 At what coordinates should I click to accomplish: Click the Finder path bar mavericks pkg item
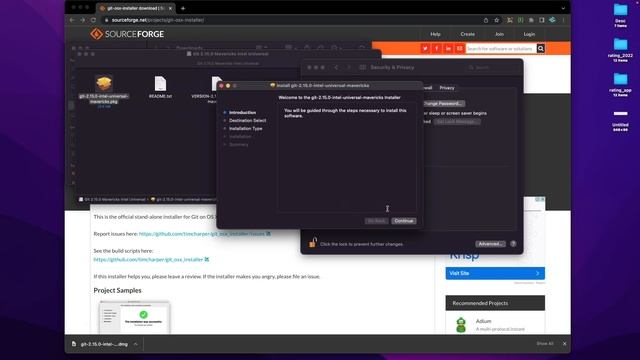[x=183, y=200]
